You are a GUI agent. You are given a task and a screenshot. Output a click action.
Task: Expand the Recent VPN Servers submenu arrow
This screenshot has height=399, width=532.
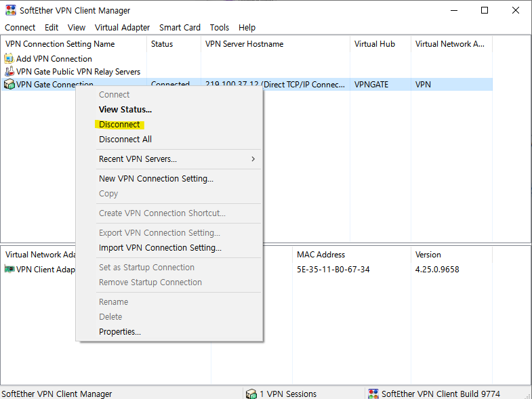[x=253, y=159]
